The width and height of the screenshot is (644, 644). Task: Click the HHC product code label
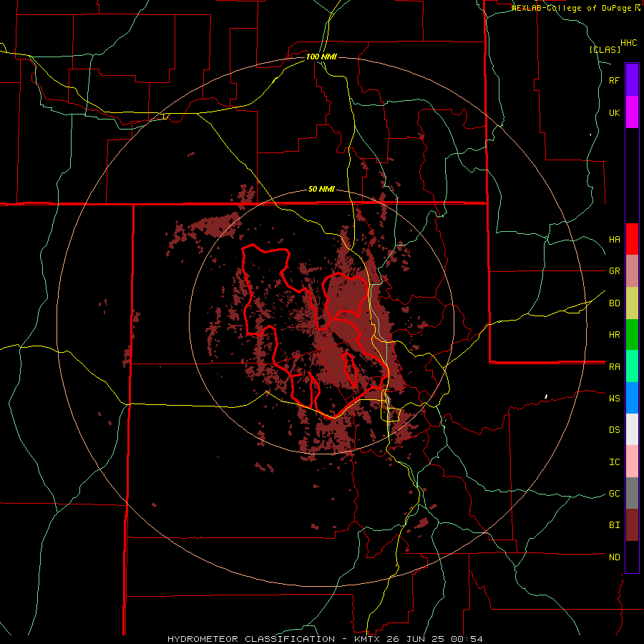[x=628, y=43]
